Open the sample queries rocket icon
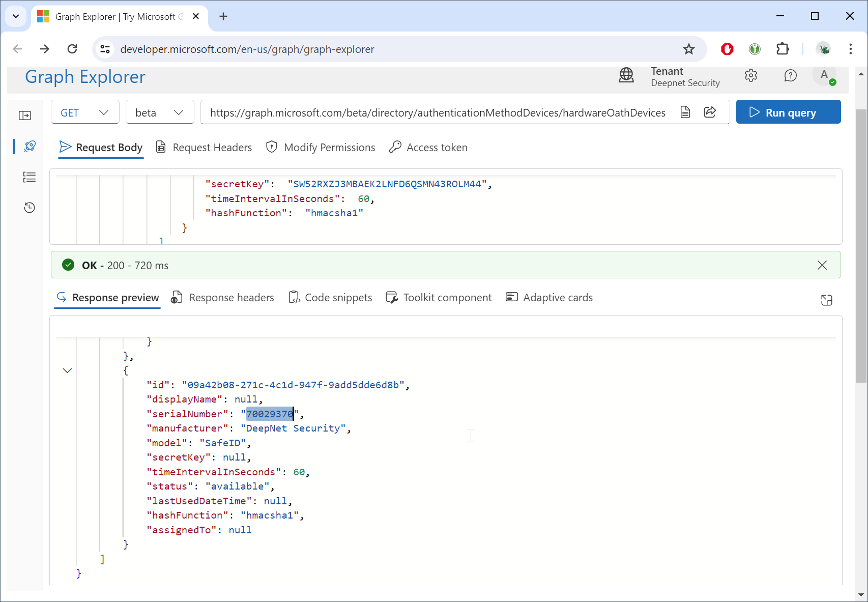The width and height of the screenshot is (868, 602). click(30, 147)
